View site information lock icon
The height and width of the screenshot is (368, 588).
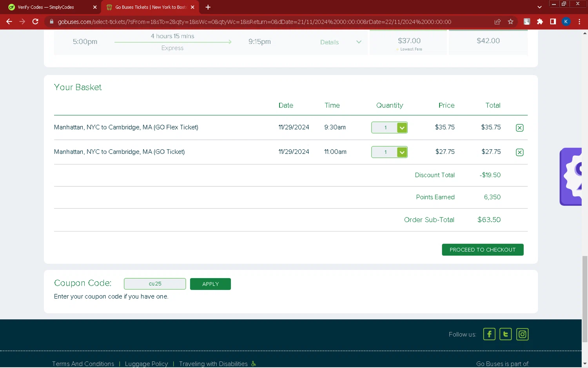tap(51, 22)
